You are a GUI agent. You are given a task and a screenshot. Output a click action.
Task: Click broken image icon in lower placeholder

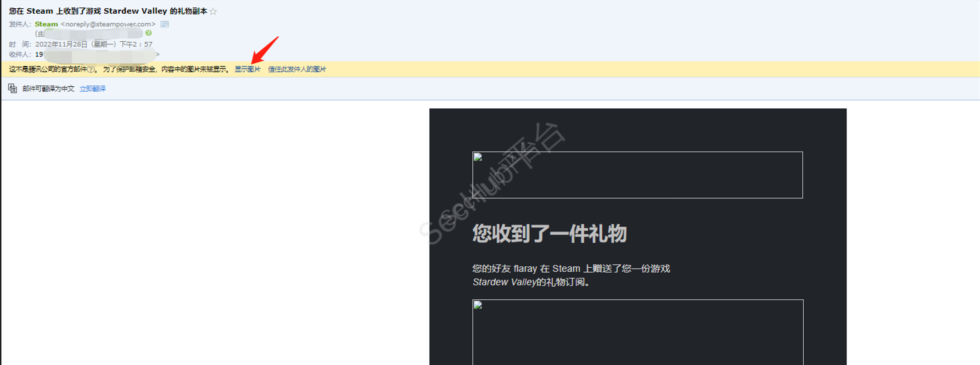[x=478, y=305]
